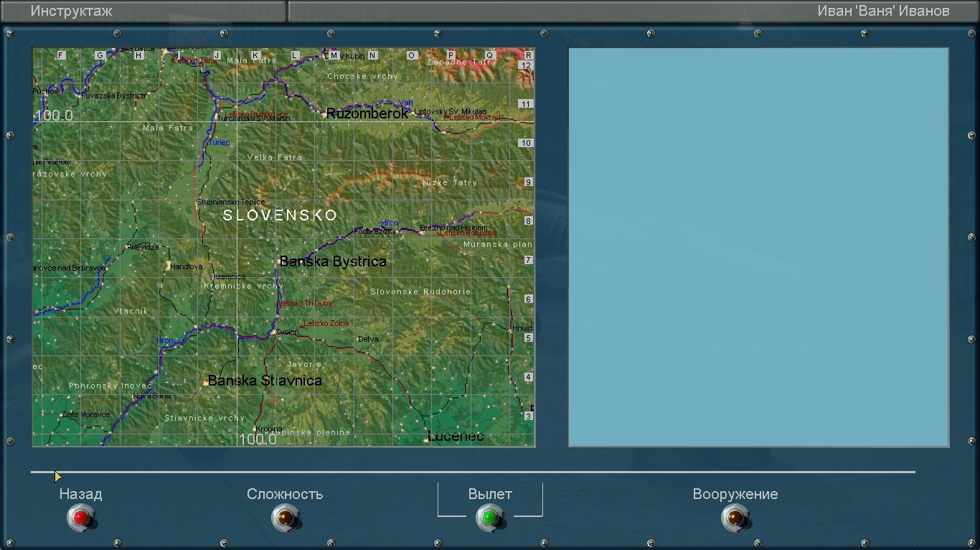Click the Zvolen town label
The image size is (980, 550).
tap(287, 332)
